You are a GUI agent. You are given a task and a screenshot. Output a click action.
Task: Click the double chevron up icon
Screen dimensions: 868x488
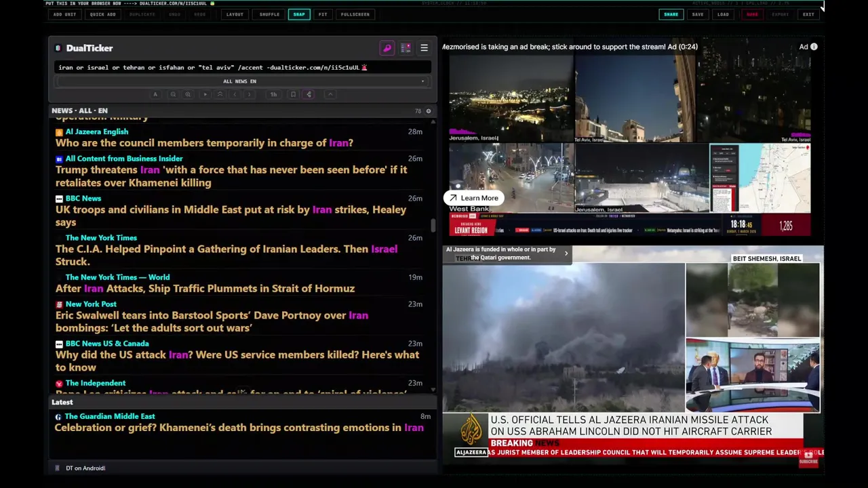point(220,94)
